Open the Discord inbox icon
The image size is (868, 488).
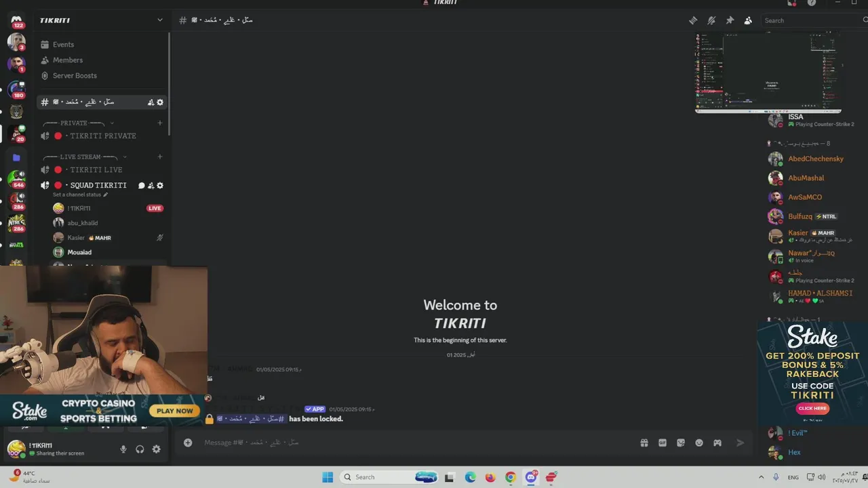(x=792, y=3)
